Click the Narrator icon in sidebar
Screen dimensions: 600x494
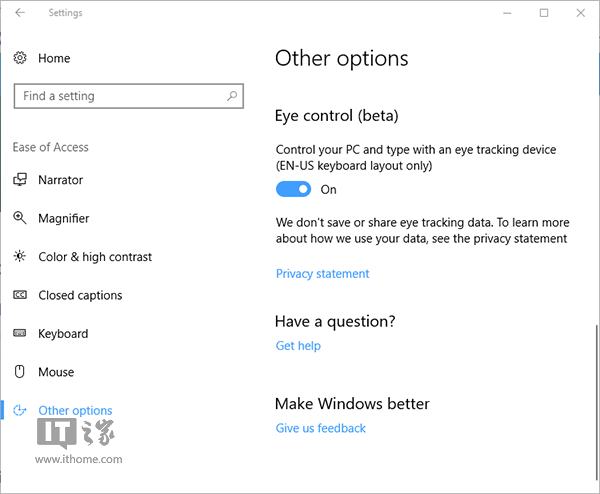pyautogui.click(x=20, y=180)
